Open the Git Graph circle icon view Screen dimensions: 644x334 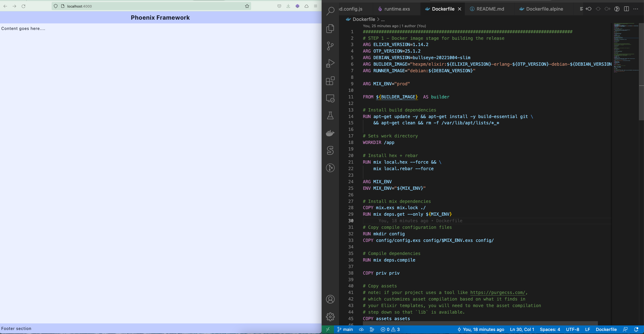(330, 168)
